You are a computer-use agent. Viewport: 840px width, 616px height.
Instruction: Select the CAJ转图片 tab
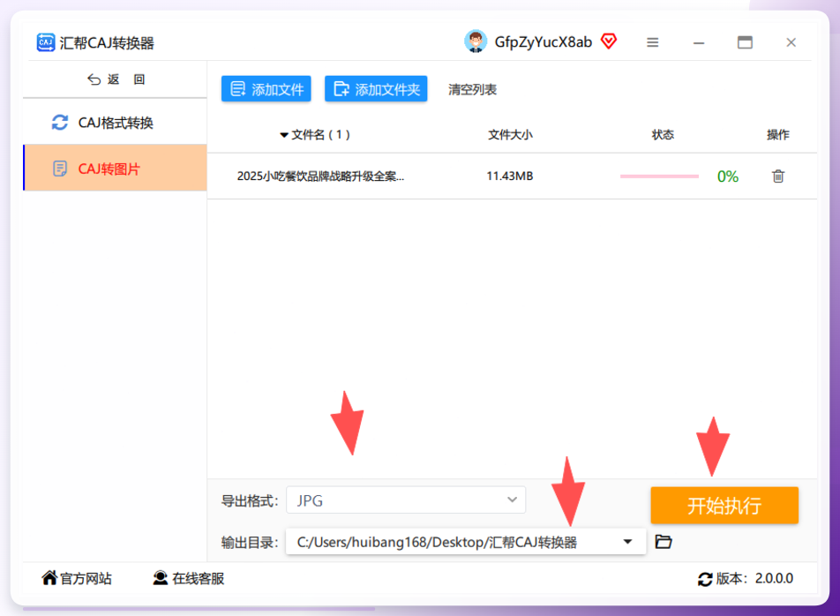[x=115, y=169]
